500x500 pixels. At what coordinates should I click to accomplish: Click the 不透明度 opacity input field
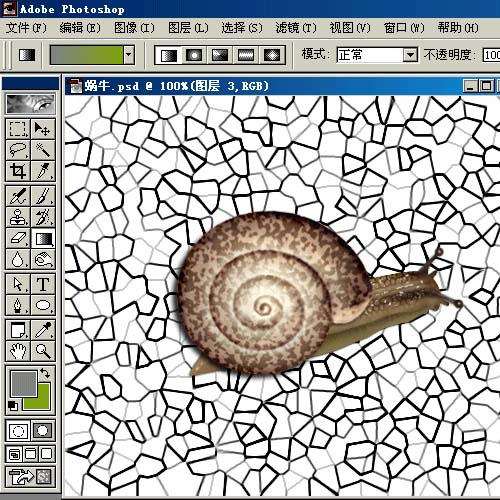(x=492, y=55)
